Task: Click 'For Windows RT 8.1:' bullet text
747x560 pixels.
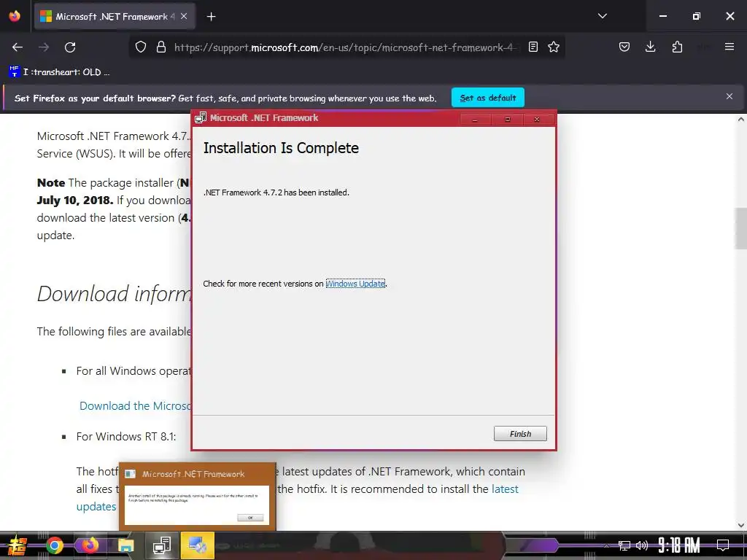Action: click(126, 437)
